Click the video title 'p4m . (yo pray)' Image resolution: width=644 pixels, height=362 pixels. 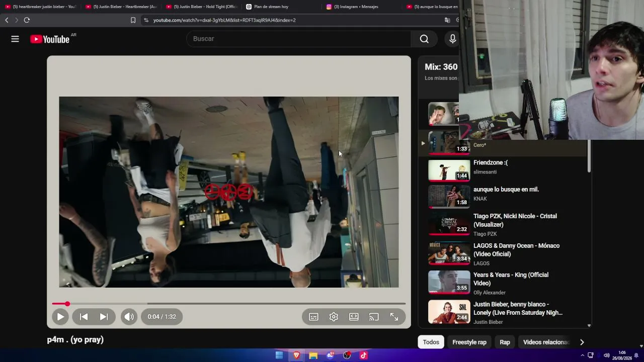point(75,339)
